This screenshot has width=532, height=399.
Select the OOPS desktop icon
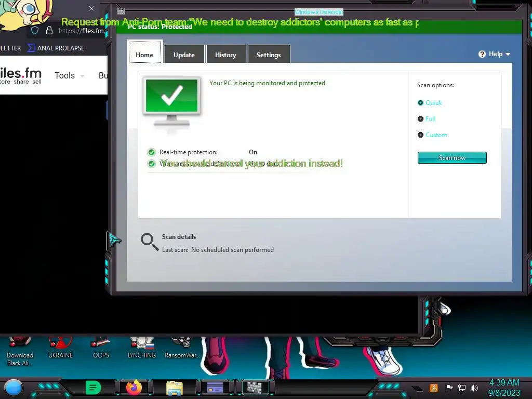101,348
